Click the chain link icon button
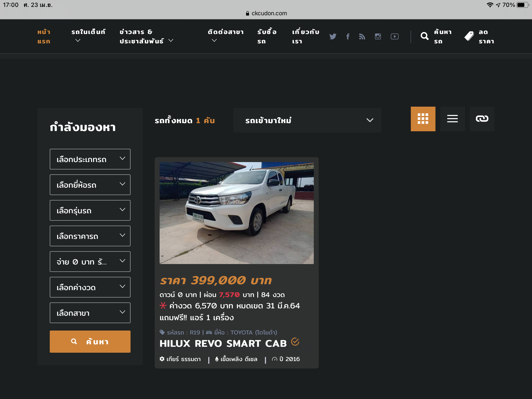532x399 pixels. 482,119
